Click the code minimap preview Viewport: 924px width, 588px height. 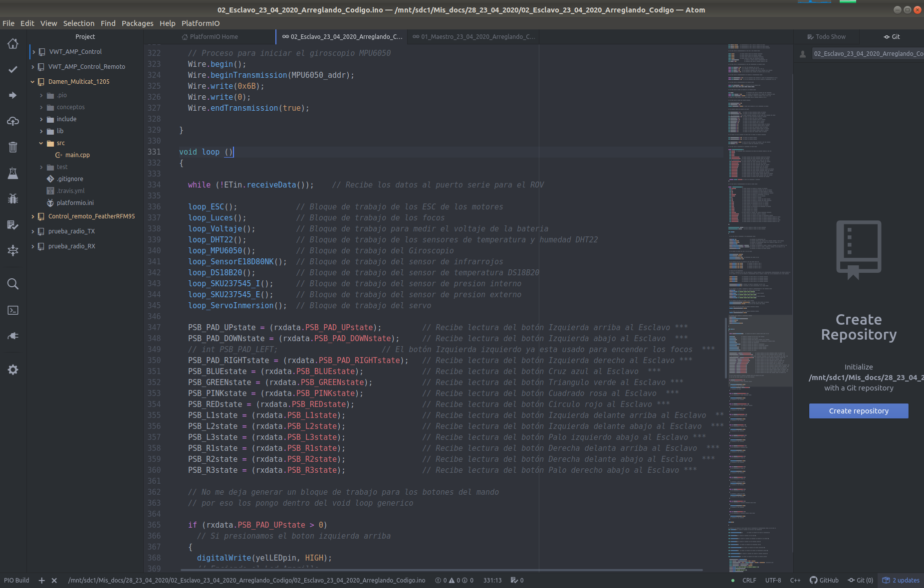759,308
